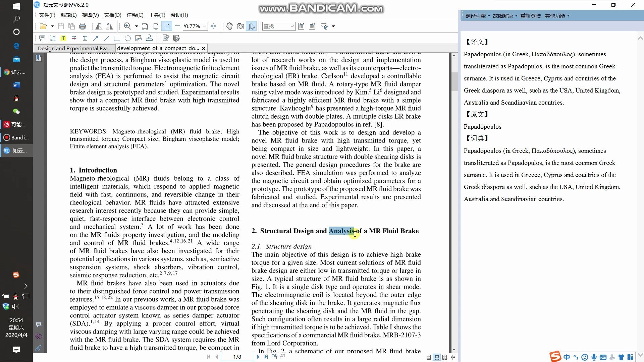Open the 翻译引擎 dropdown
Image resolution: width=644 pixels, height=362 pixels.
[x=477, y=16]
